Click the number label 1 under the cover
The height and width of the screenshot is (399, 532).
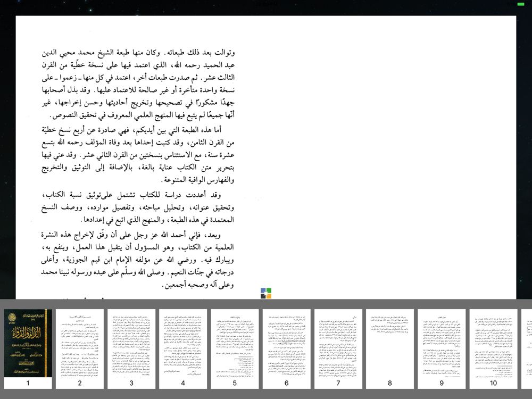[28, 383]
